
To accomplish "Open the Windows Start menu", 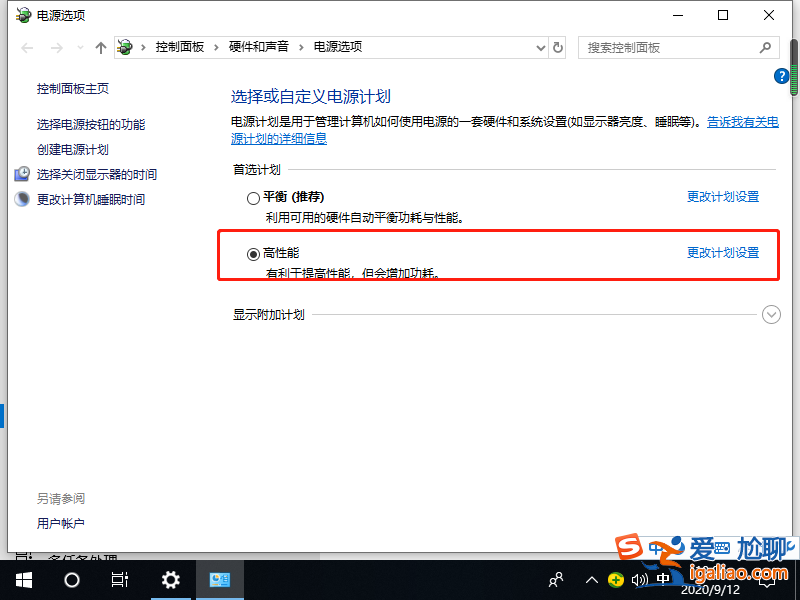I will (x=23, y=580).
